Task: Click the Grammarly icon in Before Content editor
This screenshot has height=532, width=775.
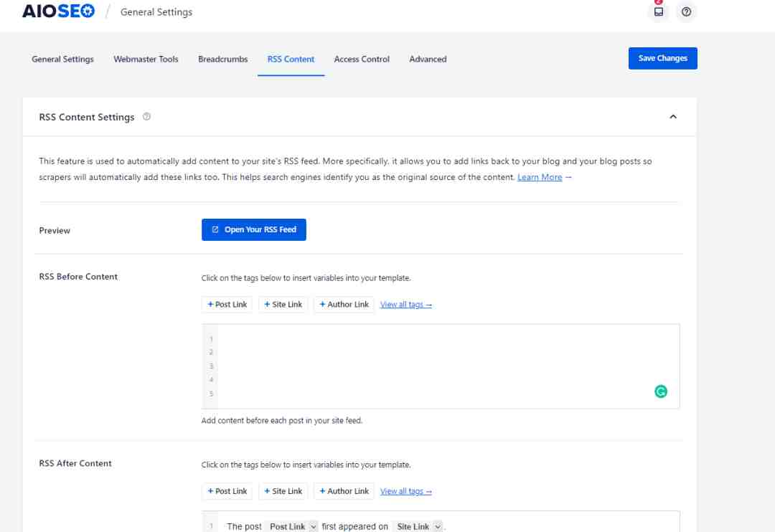Action: point(660,391)
